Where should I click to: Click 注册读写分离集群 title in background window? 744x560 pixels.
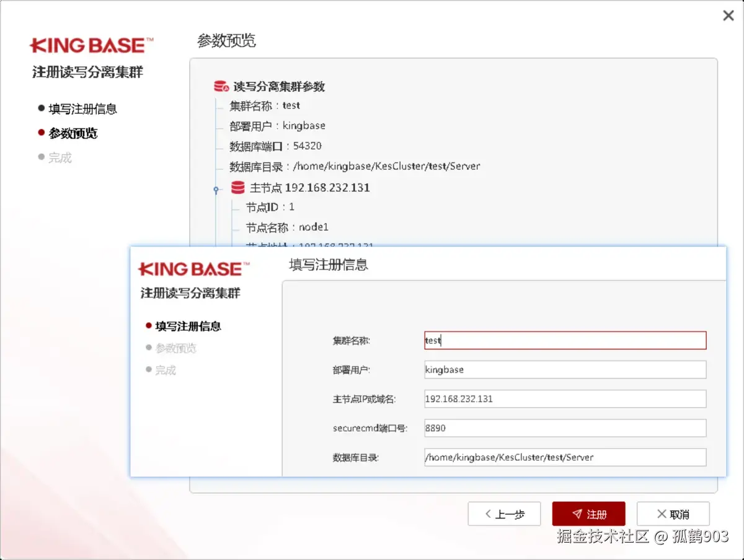[87, 72]
